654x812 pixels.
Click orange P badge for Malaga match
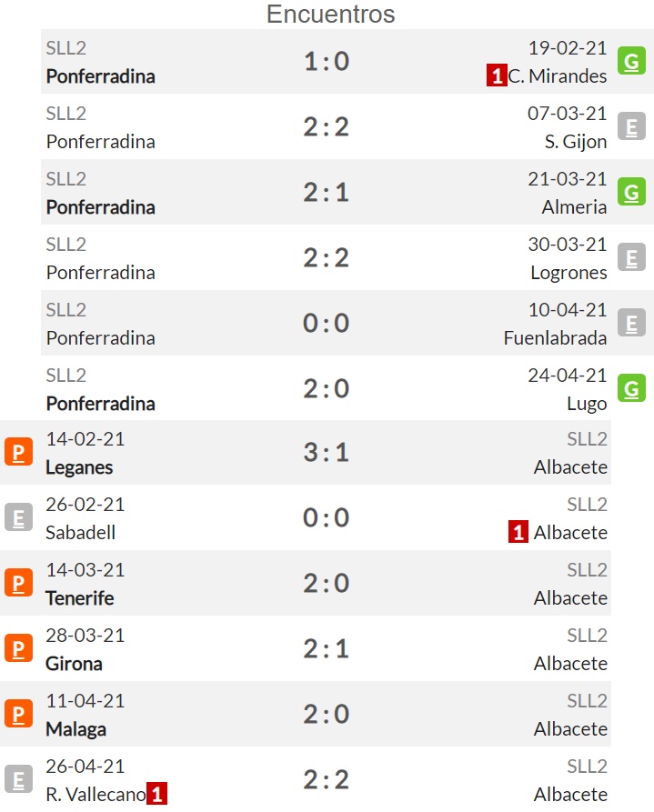(x=19, y=714)
